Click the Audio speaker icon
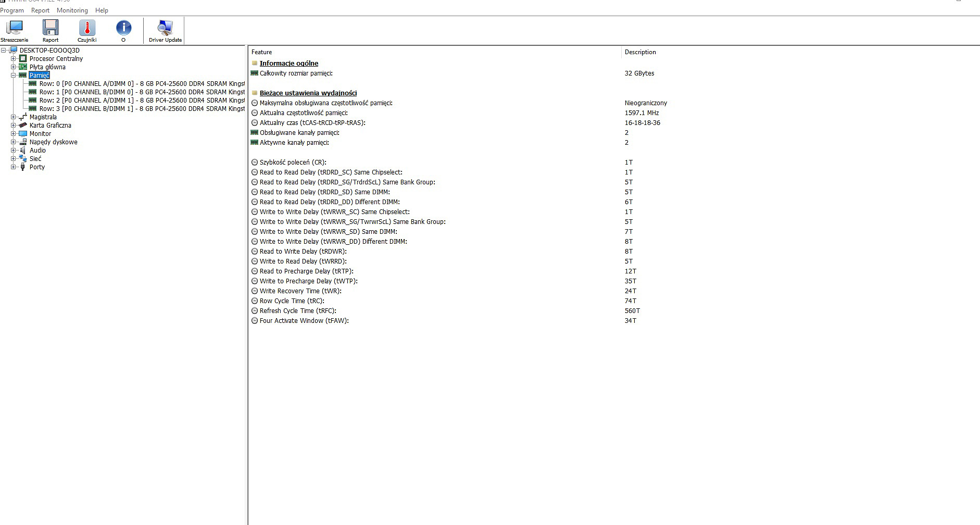 click(23, 151)
